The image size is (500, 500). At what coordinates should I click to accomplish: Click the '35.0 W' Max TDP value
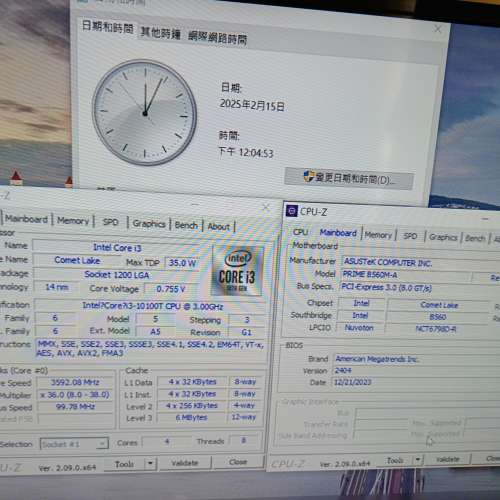(183, 263)
